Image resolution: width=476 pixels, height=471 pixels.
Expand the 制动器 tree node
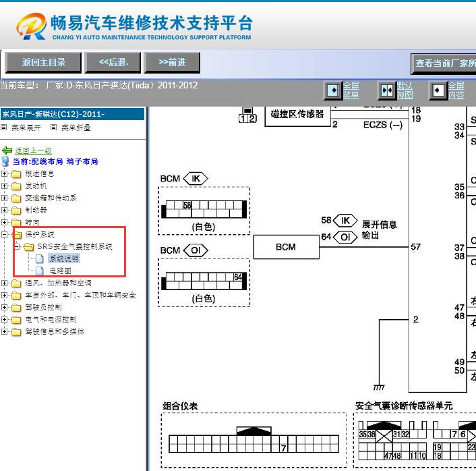[4, 211]
